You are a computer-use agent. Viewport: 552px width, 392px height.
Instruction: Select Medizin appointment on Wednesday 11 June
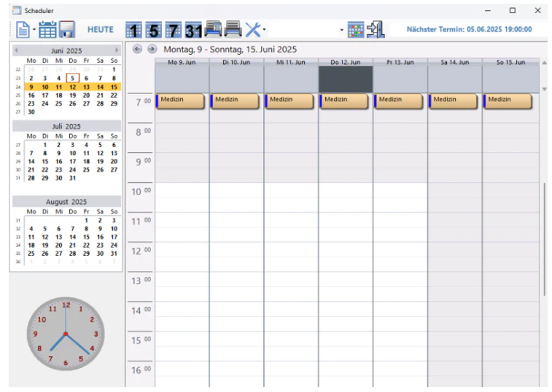coord(289,101)
